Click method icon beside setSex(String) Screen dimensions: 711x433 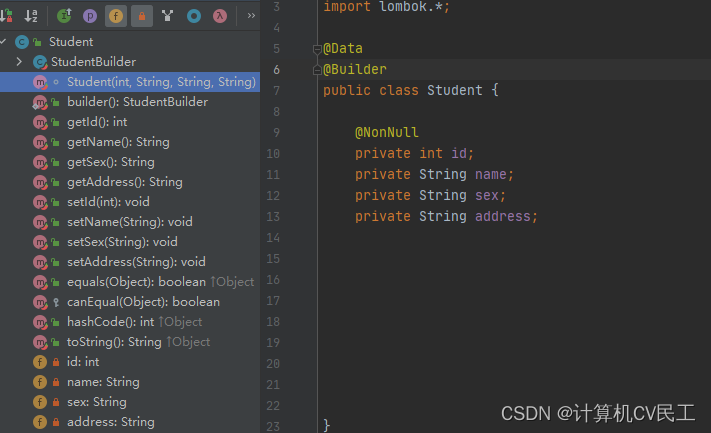[x=40, y=242]
